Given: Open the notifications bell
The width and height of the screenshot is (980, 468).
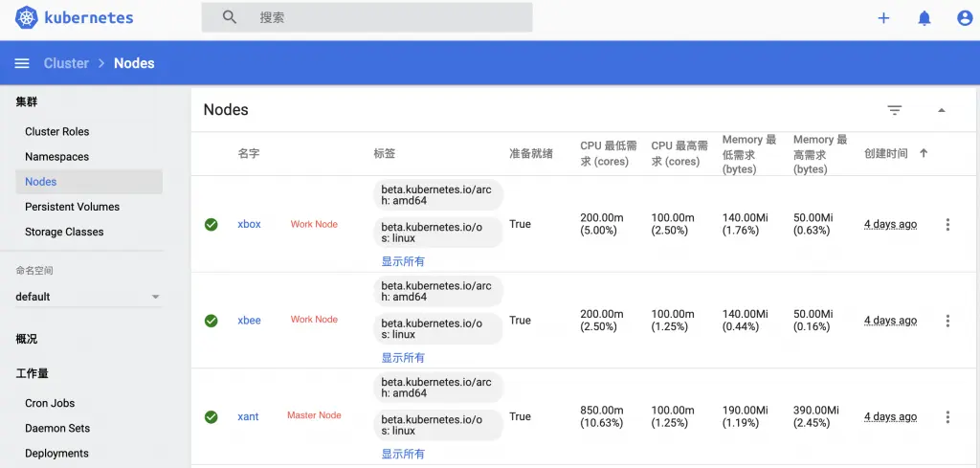Looking at the screenshot, I should (x=924, y=18).
